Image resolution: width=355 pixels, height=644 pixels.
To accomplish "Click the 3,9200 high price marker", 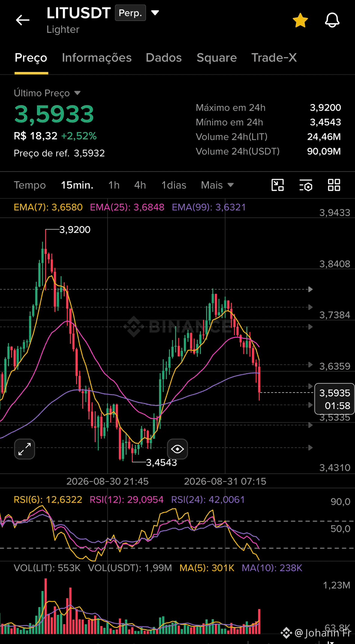I will (x=75, y=230).
